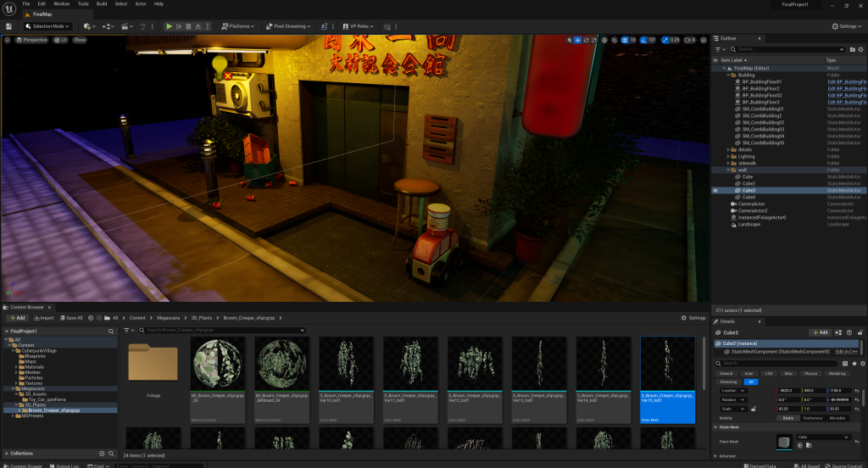The width and height of the screenshot is (868, 468).
Task: Open the Edit menu
Action: (x=42, y=4)
